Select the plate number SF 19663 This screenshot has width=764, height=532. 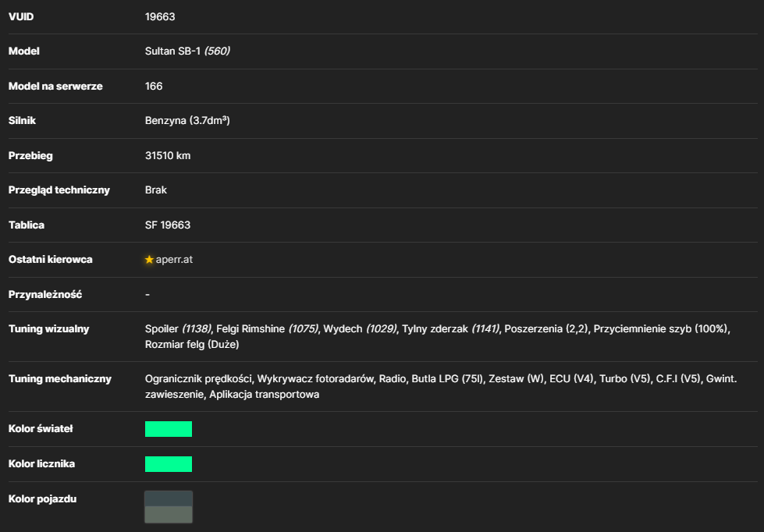pyautogui.click(x=168, y=225)
